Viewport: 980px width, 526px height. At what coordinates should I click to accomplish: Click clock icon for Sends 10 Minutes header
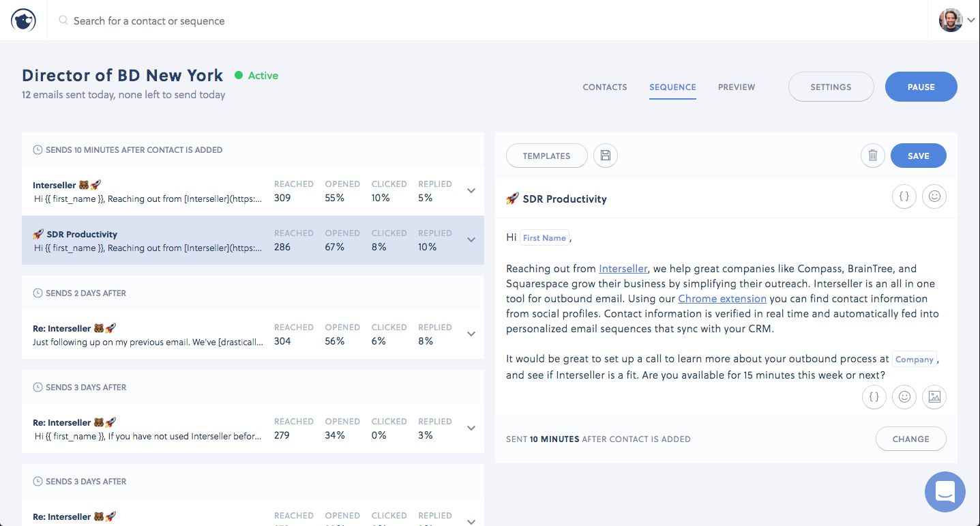(38, 150)
